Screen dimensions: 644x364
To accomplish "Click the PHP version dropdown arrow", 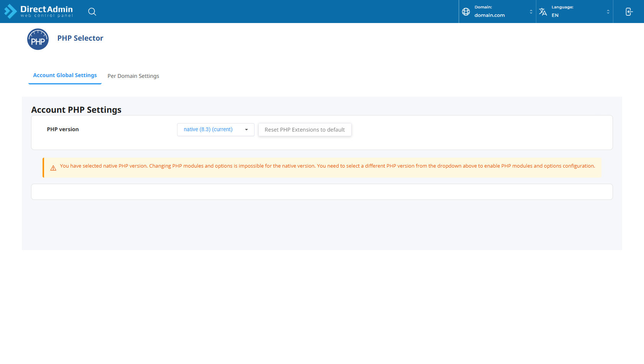I will tap(246, 130).
